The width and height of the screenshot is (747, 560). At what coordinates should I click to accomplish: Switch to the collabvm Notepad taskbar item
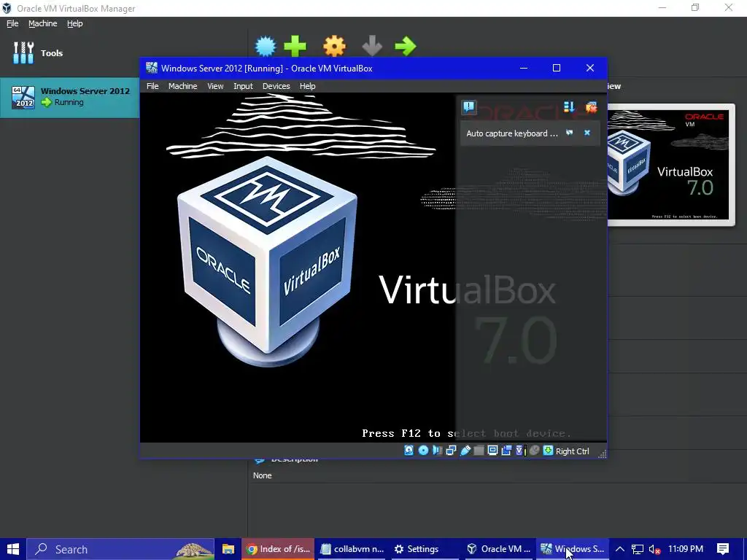(x=352, y=549)
